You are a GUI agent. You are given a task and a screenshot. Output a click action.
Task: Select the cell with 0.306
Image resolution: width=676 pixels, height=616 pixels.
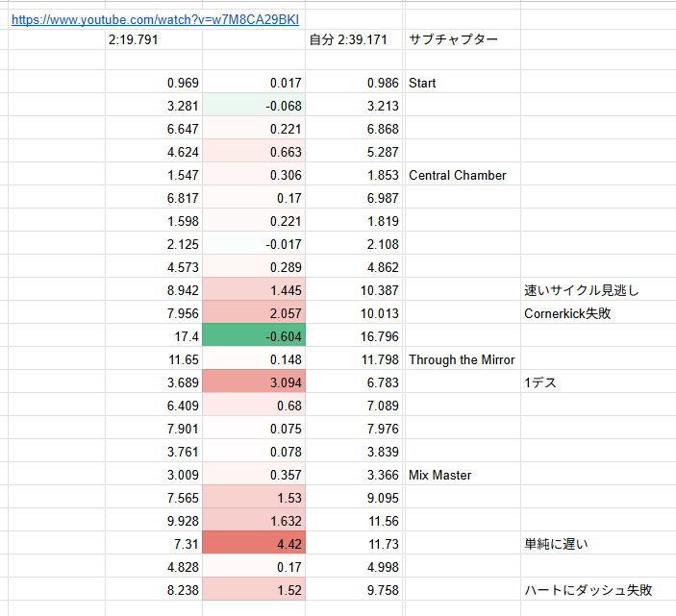point(254,175)
